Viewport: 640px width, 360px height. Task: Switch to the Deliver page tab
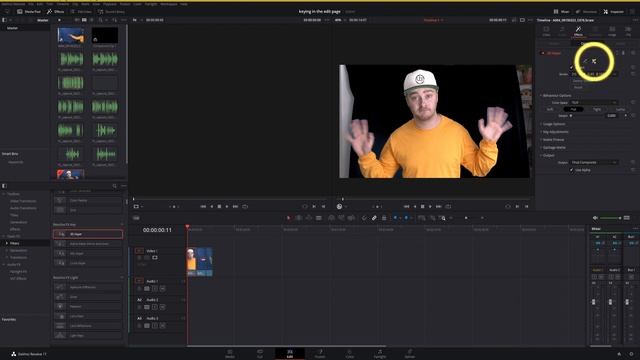[x=410, y=353]
